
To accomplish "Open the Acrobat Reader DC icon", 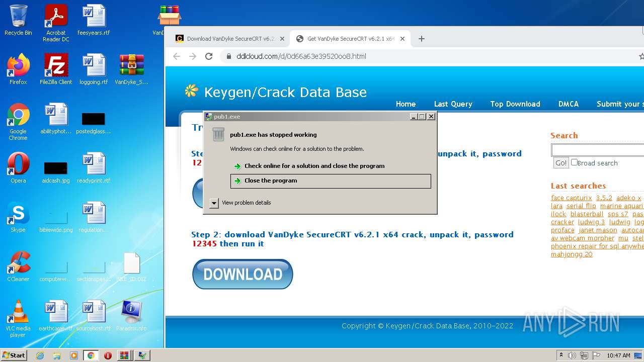I will coord(56,23).
